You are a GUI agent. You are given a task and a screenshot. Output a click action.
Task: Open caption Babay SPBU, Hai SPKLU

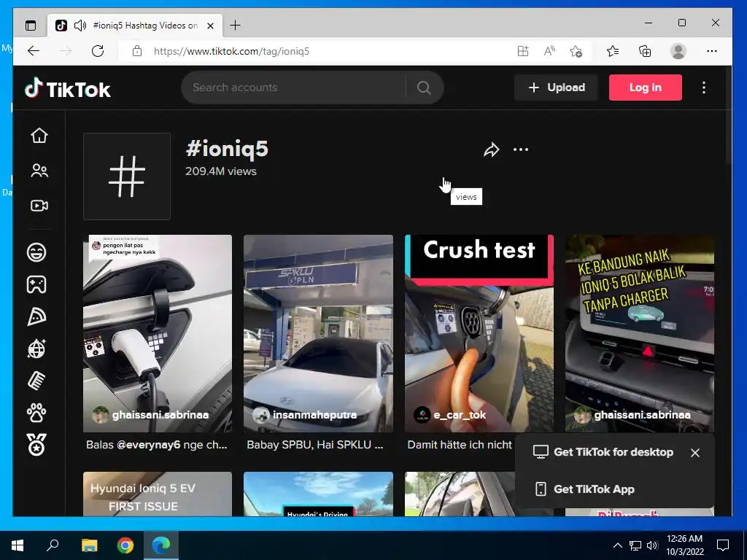tap(315, 445)
